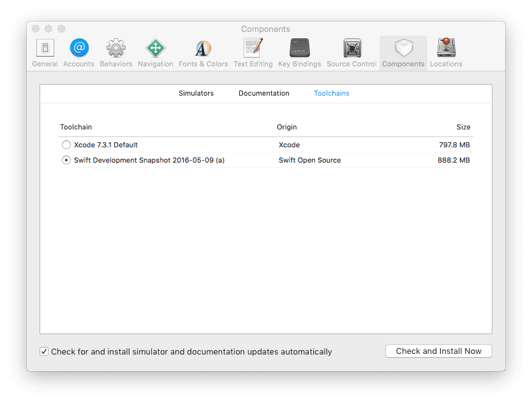Switch to the Simulators tab
Viewport: 532px width, 403px height.
(x=196, y=93)
